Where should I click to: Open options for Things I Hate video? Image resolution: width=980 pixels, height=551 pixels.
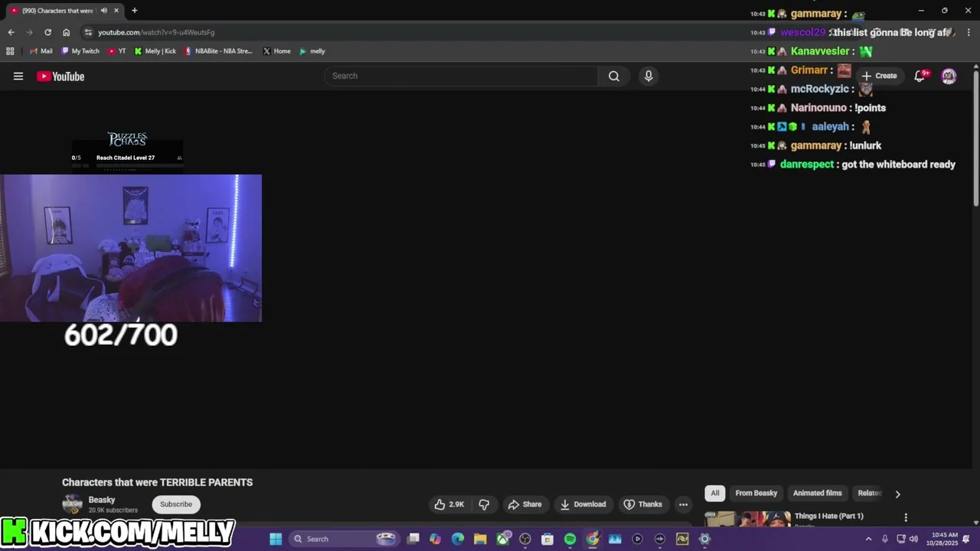[x=906, y=517]
